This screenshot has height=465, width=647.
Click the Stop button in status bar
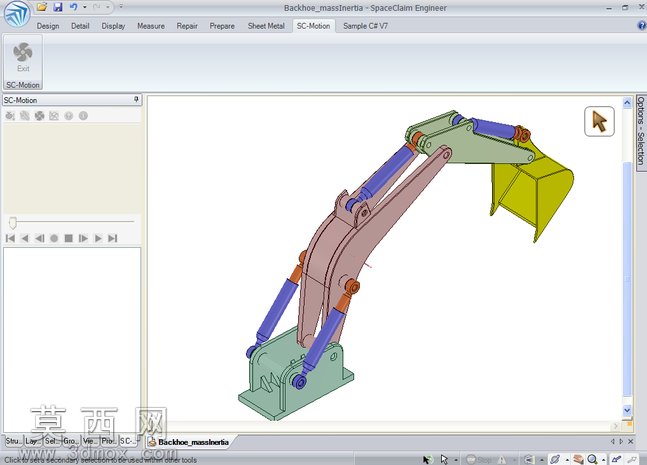[x=479, y=460]
